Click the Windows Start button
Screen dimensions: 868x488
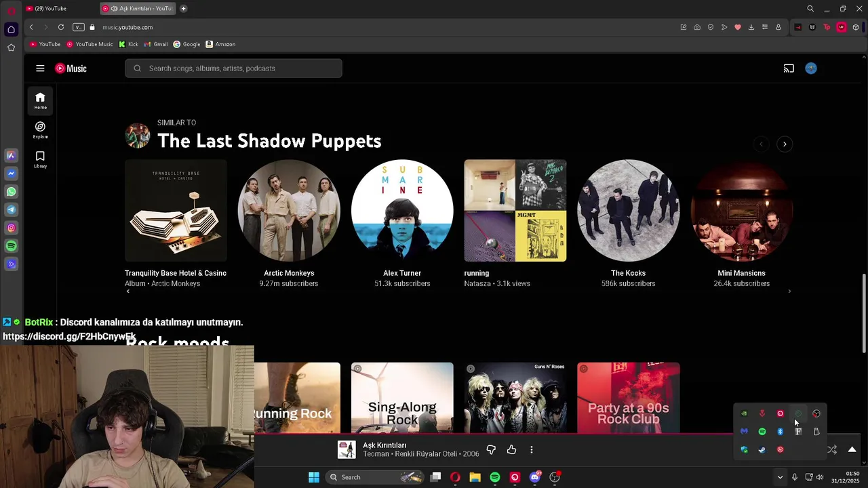pyautogui.click(x=314, y=477)
